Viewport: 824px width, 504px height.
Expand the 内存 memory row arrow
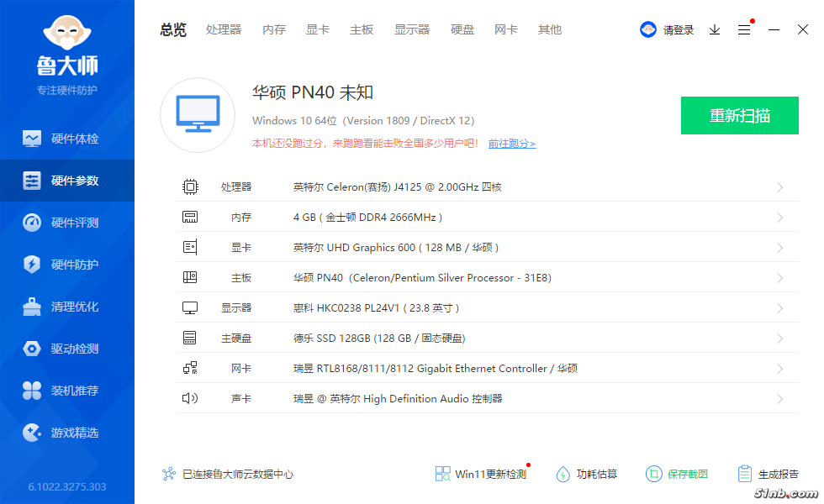pos(780,218)
